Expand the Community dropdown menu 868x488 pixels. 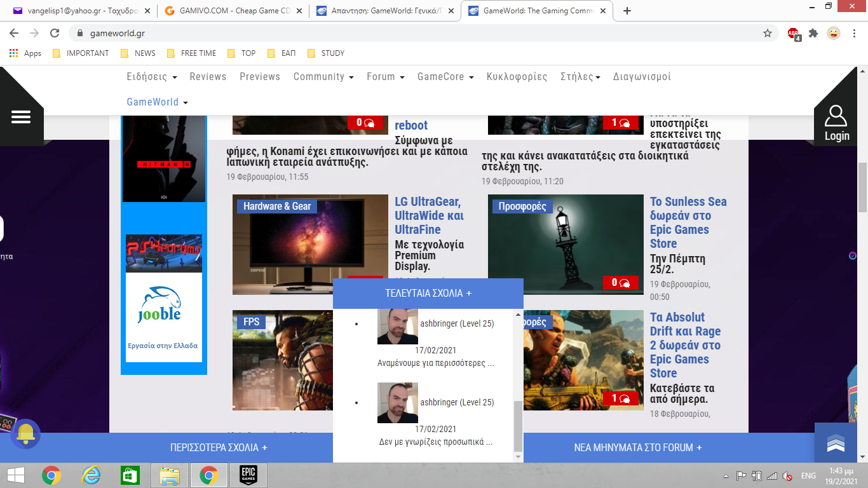click(323, 77)
